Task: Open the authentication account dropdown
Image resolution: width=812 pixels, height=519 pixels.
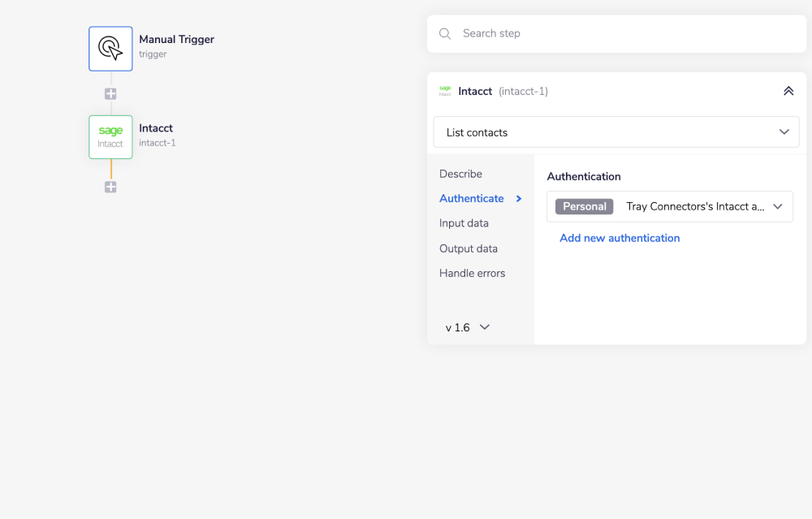Action: click(776, 207)
